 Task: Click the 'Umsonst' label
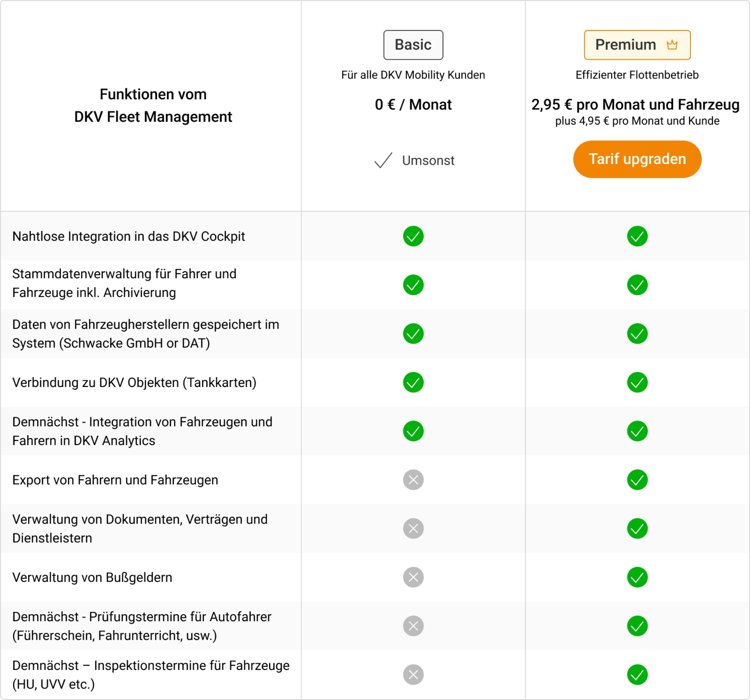pyautogui.click(x=428, y=160)
